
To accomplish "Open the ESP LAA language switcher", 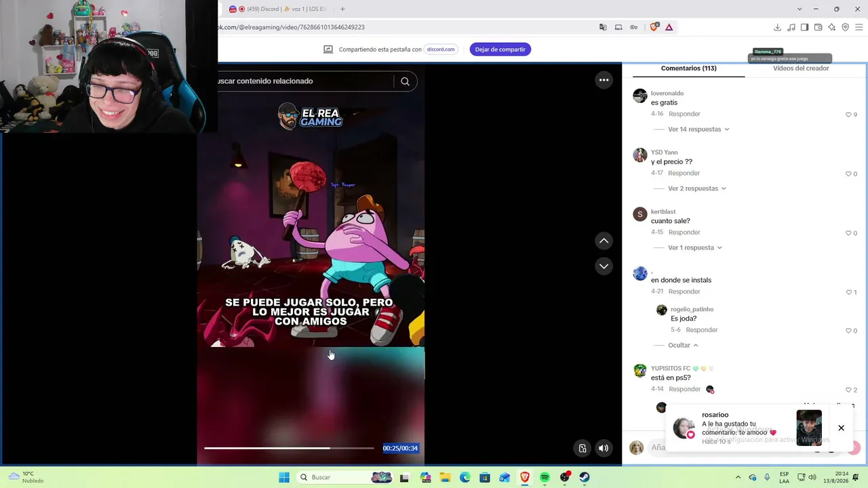I will point(784,477).
